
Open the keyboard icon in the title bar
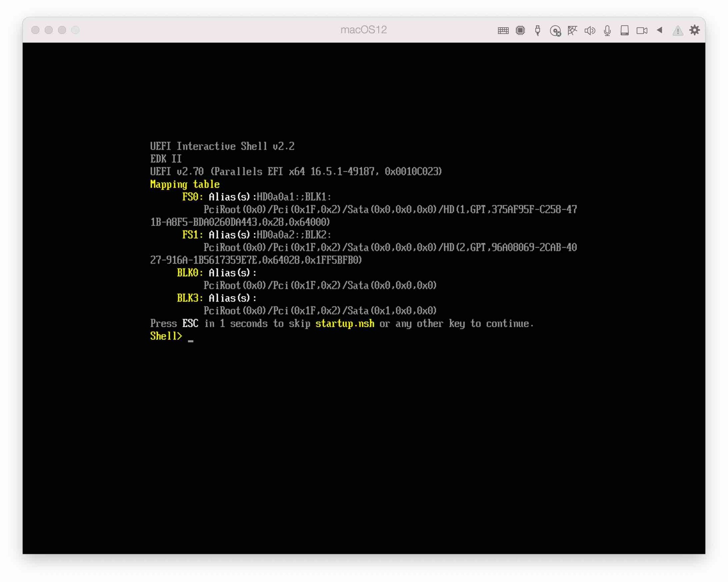pos(503,30)
